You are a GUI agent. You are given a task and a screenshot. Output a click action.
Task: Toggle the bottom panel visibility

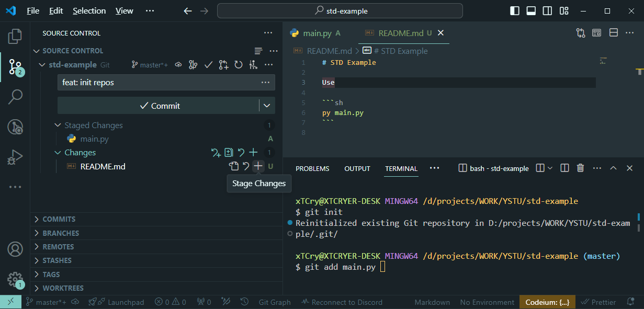[531, 10]
